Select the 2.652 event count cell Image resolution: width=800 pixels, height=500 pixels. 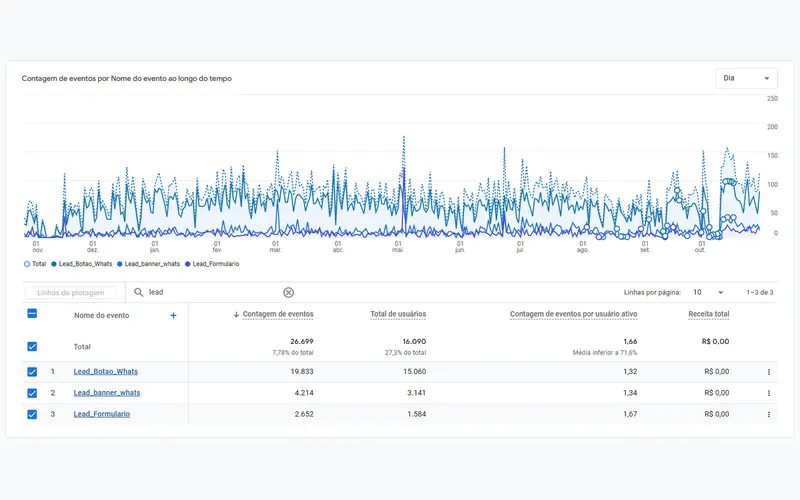coord(304,414)
